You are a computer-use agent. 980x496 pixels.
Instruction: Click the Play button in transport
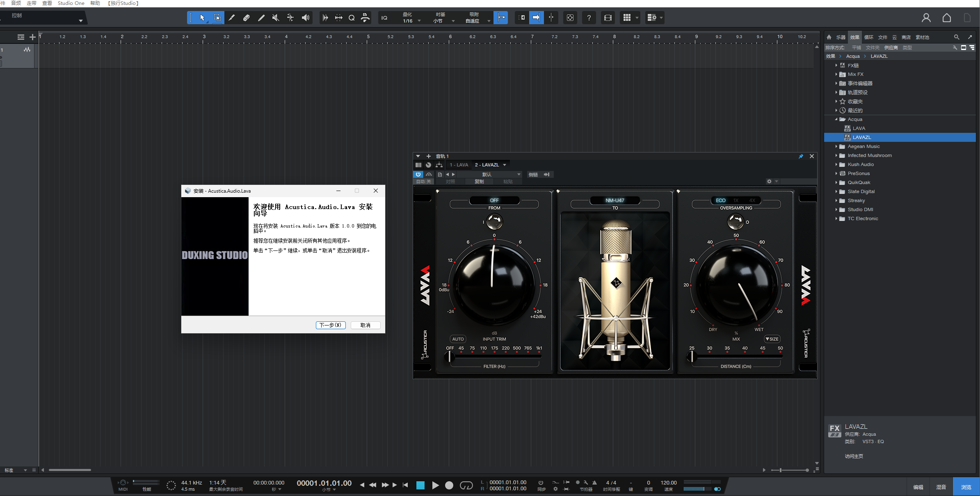(435, 485)
